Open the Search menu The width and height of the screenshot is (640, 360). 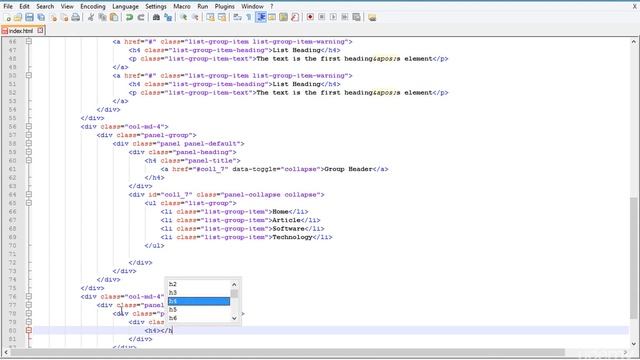coord(45,7)
